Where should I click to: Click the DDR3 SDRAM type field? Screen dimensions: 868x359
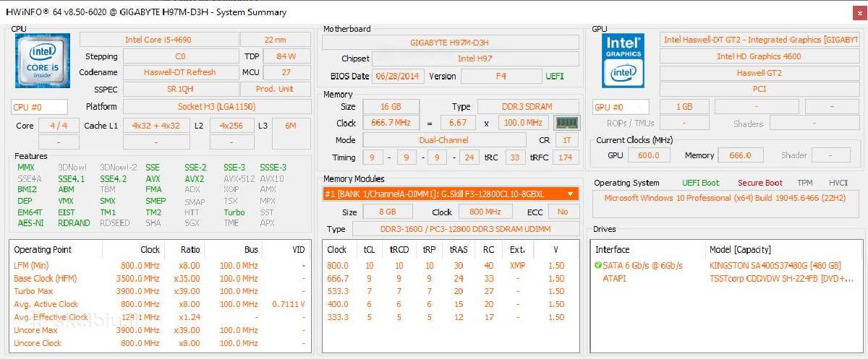(x=528, y=107)
